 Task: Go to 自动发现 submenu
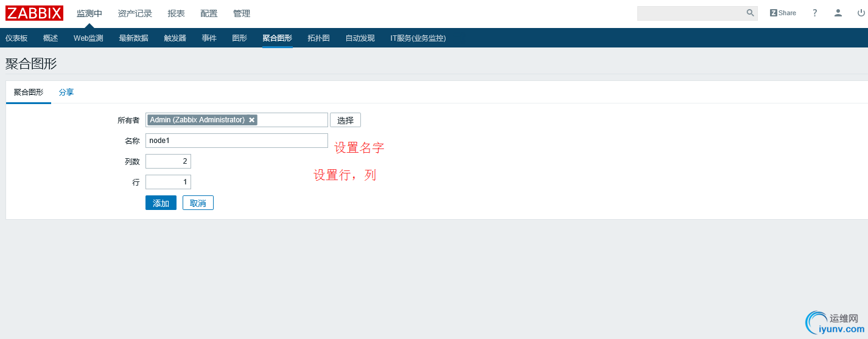tap(360, 38)
